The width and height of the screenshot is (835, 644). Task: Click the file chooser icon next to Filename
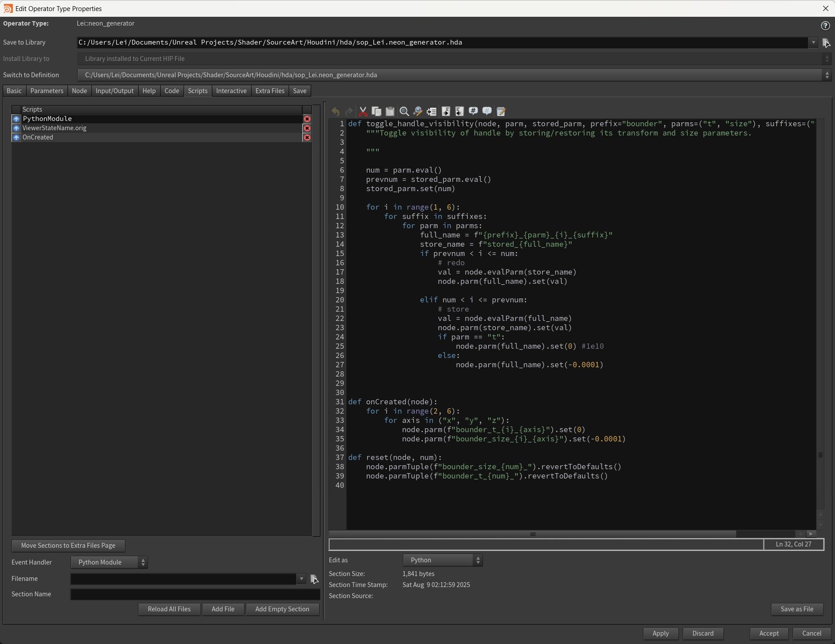pyautogui.click(x=314, y=579)
